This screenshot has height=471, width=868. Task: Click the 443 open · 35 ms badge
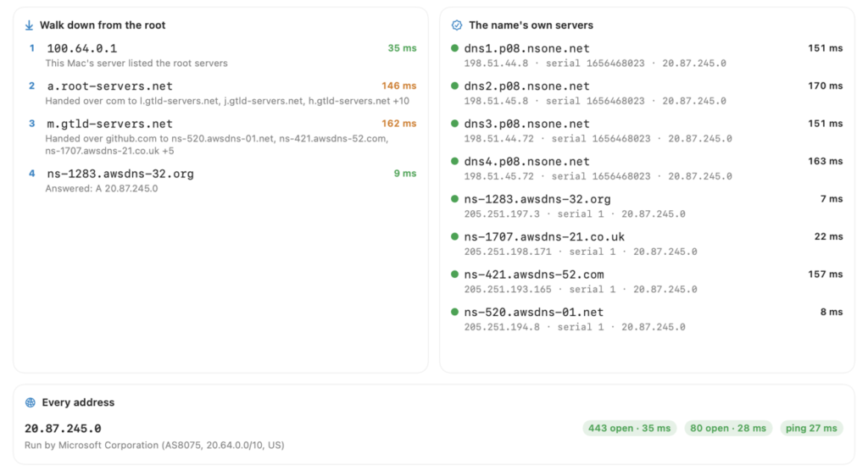coord(630,428)
